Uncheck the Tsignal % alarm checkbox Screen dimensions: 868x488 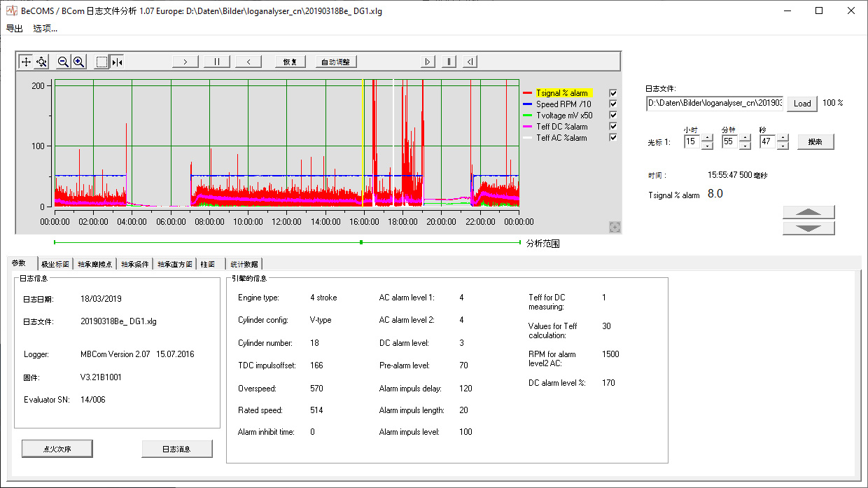coord(613,93)
